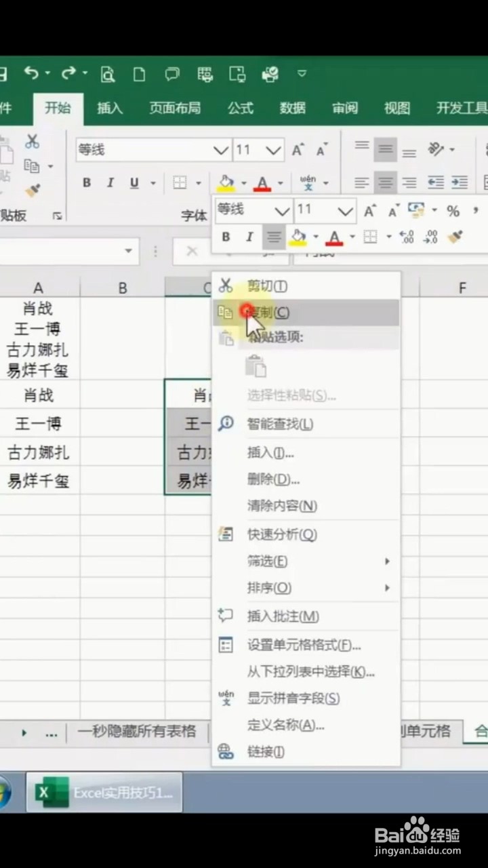This screenshot has height=868, width=488.
Task: Toggle italic in the ribbon font group
Action: pyautogui.click(x=110, y=182)
